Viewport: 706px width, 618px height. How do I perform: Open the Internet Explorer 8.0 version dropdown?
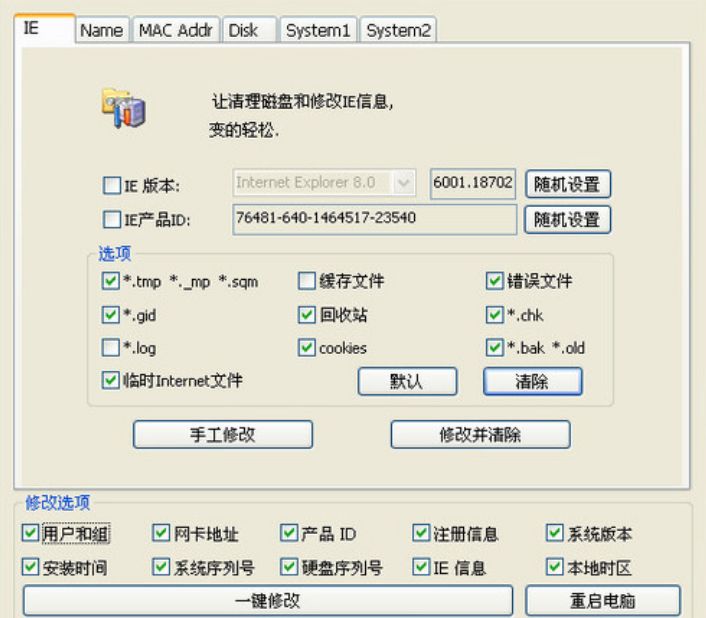tap(404, 183)
